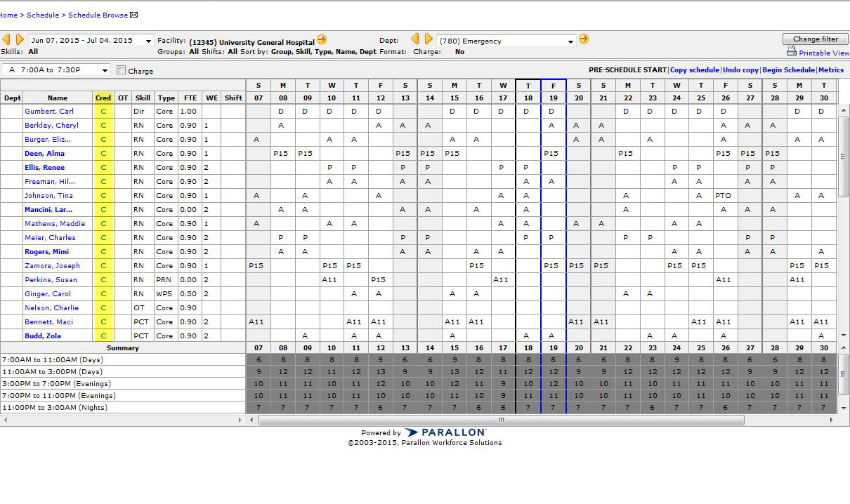Navigate to Home in the breadcrumb
The height and width of the screenshot is (504, 850).
(x=8, y=14)
